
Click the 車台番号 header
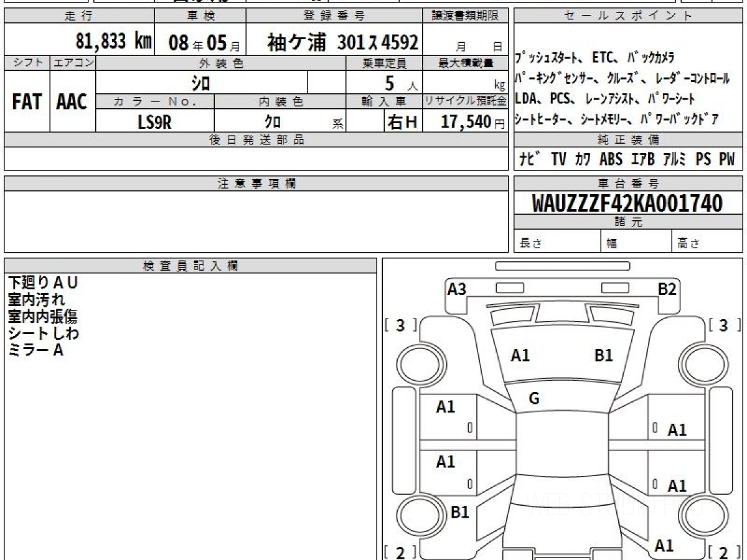click(628, 184)
